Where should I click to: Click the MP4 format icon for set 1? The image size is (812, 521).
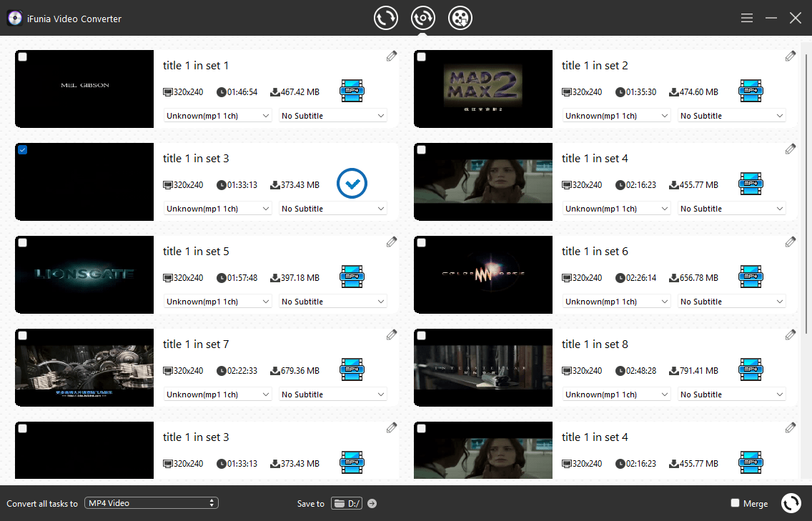tap(352, 91)
